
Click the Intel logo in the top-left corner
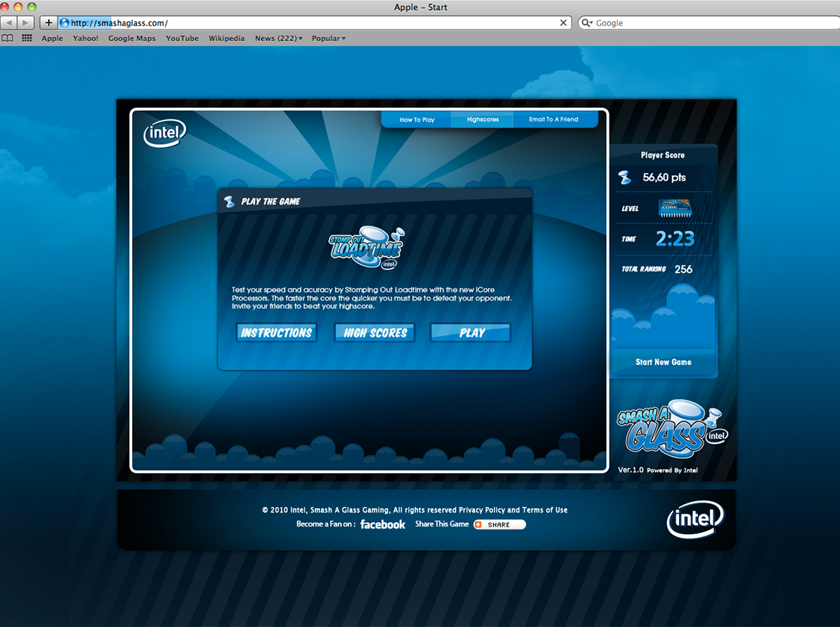[164, 134]
